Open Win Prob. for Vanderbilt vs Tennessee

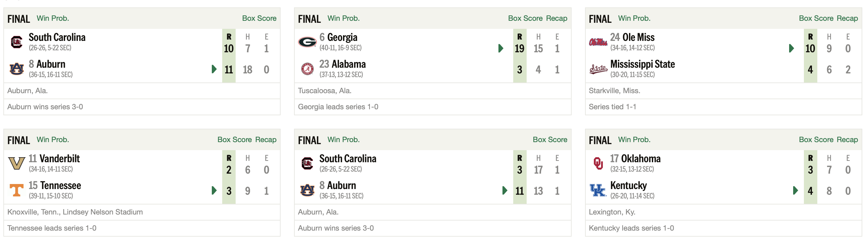(x=53, y=140)
